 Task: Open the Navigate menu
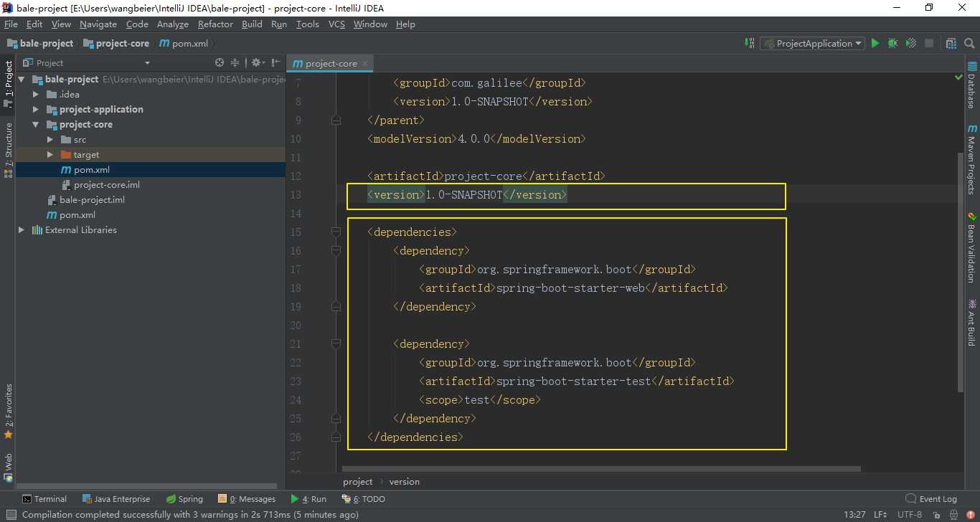click(98, 24)
